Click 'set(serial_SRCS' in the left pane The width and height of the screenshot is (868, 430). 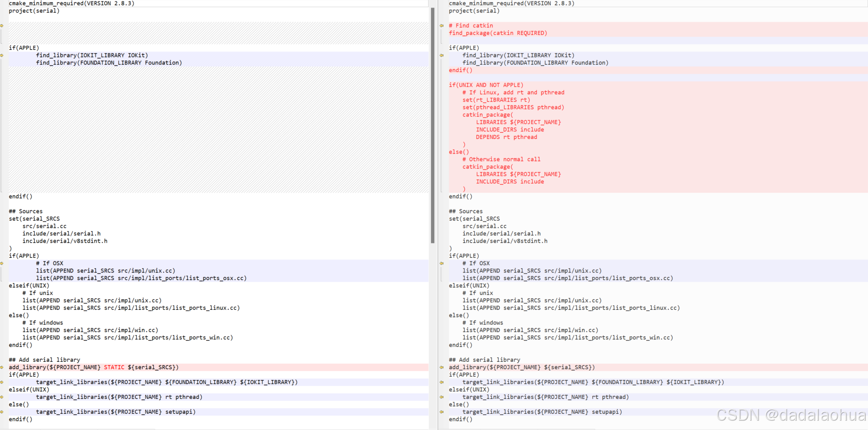tap(34, 219)
